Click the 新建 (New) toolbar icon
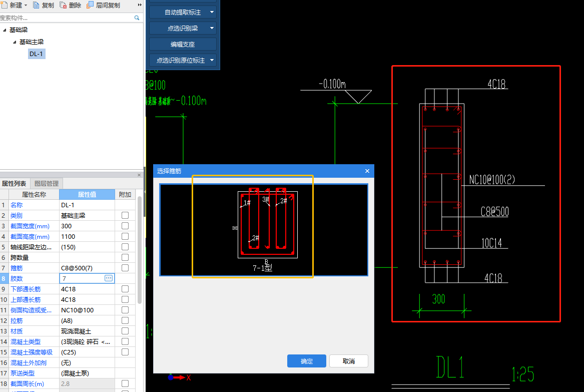 [4, 5]
